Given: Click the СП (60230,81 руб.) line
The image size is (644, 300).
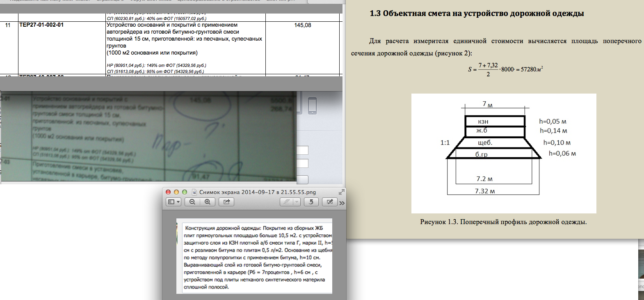Looking at the screenshot, I should point(157,18).
